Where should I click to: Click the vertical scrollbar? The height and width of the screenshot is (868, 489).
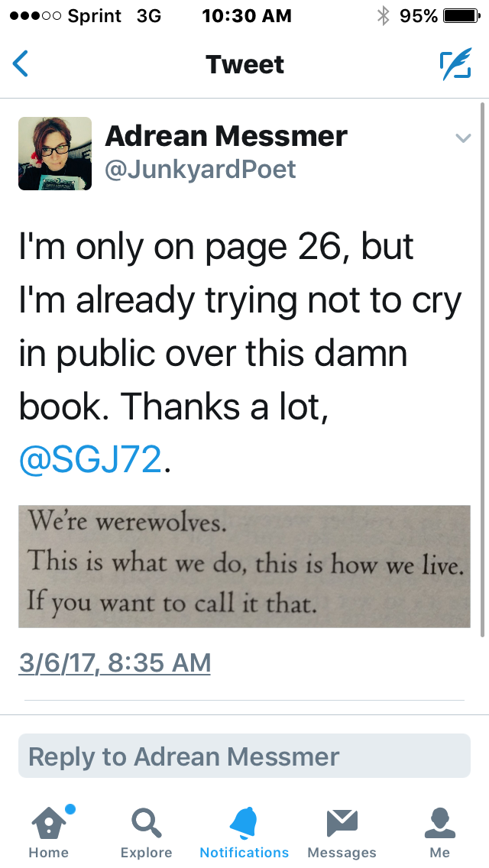tap(482, 367)
